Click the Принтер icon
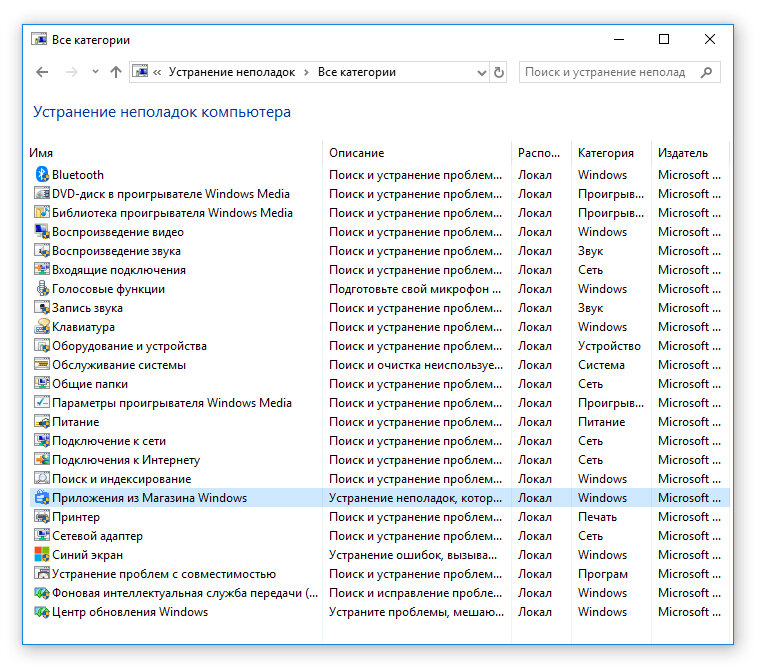 pyautogui.click(x=42, y=516)
